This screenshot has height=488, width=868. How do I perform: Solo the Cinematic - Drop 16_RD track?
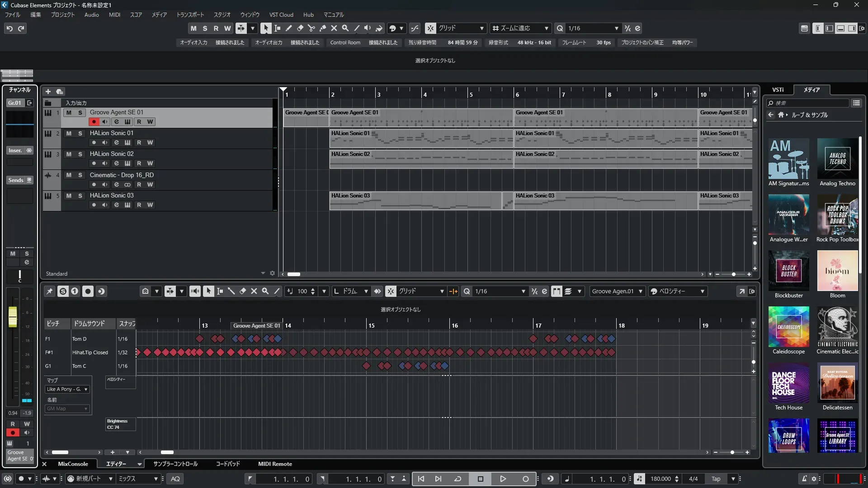[80, 175]
